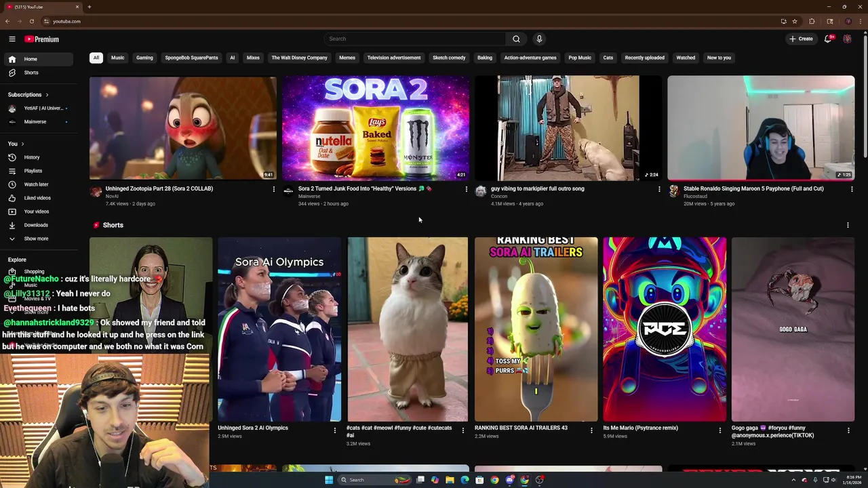This screenshot has width=868, height=488.
Task: Open the notifications bell
Action: (x=828, y=39)
